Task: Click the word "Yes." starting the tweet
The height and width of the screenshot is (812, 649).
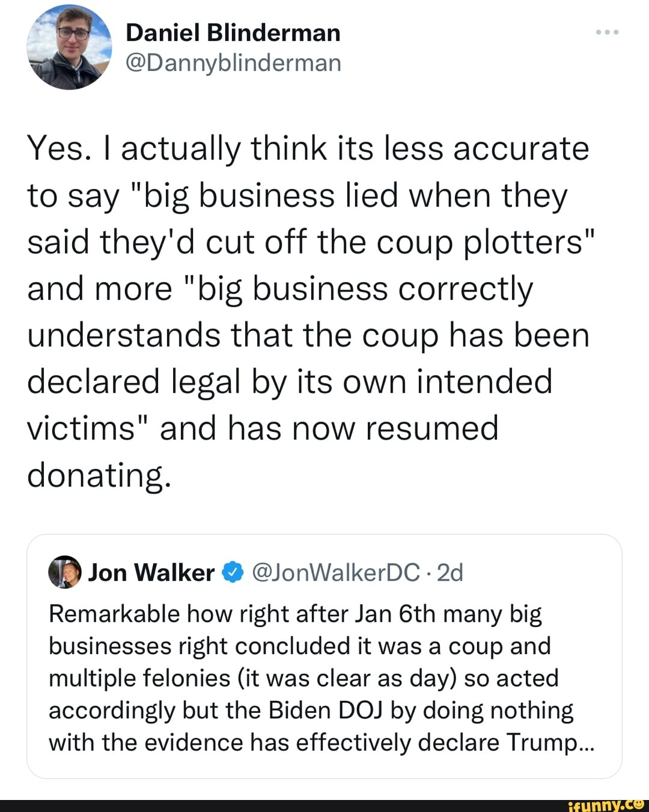Action: coord(59,149)
